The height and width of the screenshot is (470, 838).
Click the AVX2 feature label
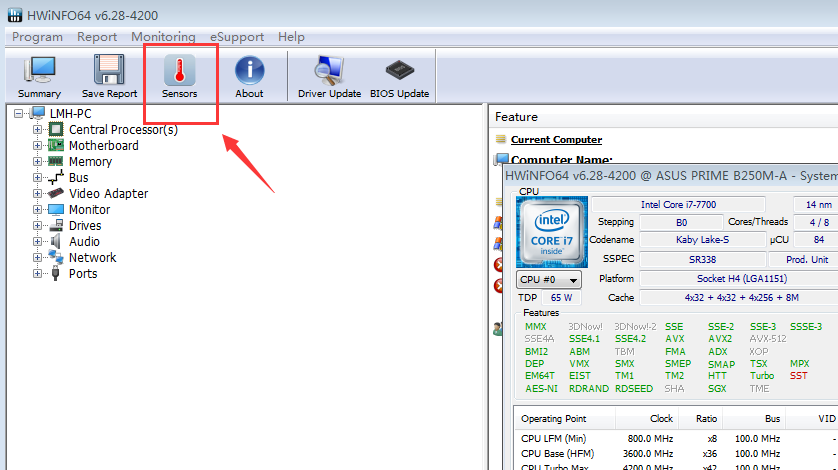tap(720, 338)
